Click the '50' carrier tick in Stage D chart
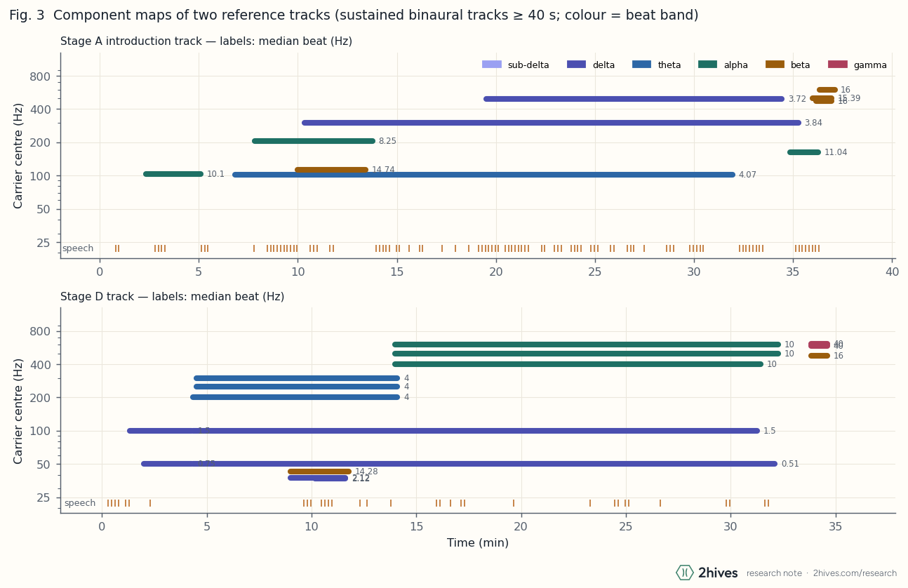 44,465
